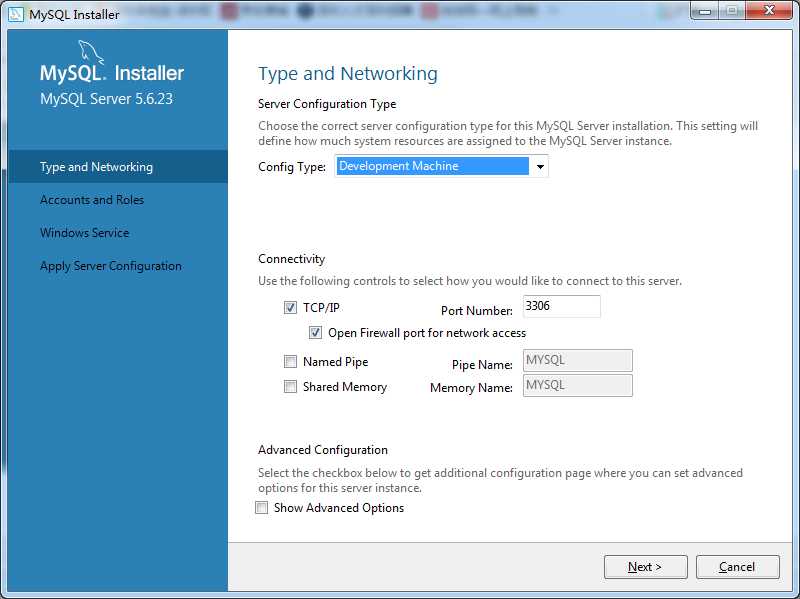Open Apply Server Configuration step
Image resolution: width=800 pixels, height=599 pixels.
(111, 266)
